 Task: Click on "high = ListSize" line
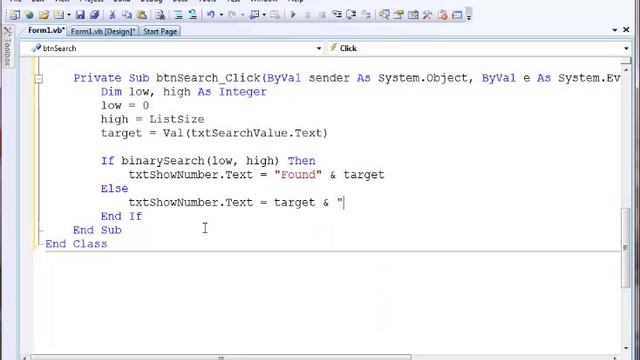click(x=153, y=120)
